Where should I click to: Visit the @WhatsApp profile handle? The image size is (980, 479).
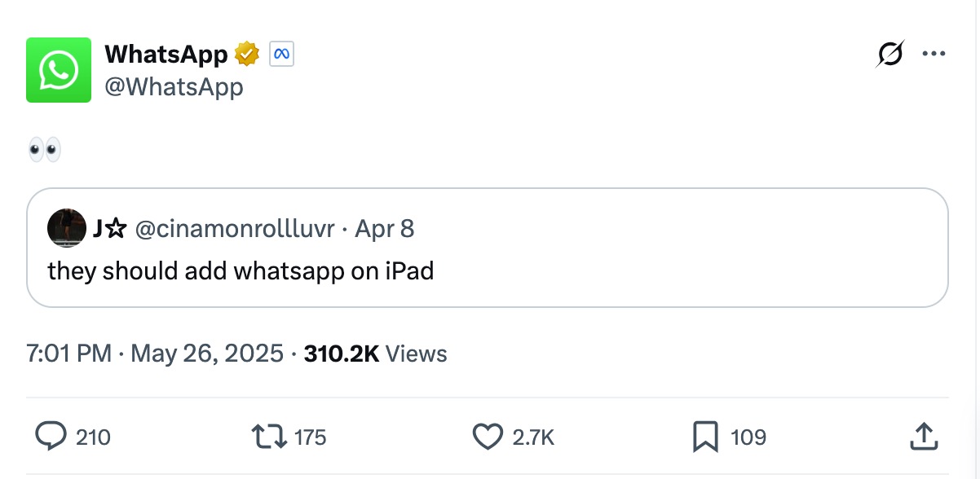pos(174,86)
